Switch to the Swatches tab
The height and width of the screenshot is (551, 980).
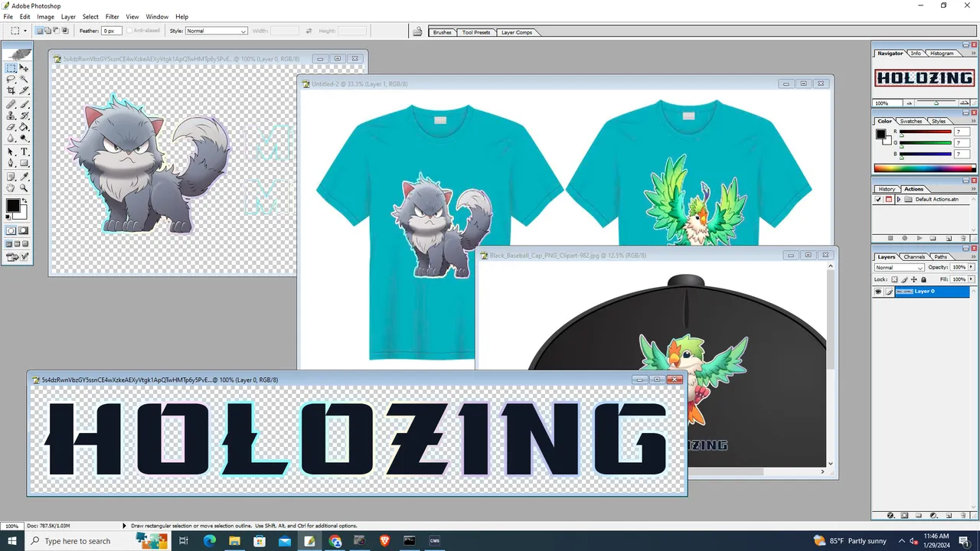911,121
